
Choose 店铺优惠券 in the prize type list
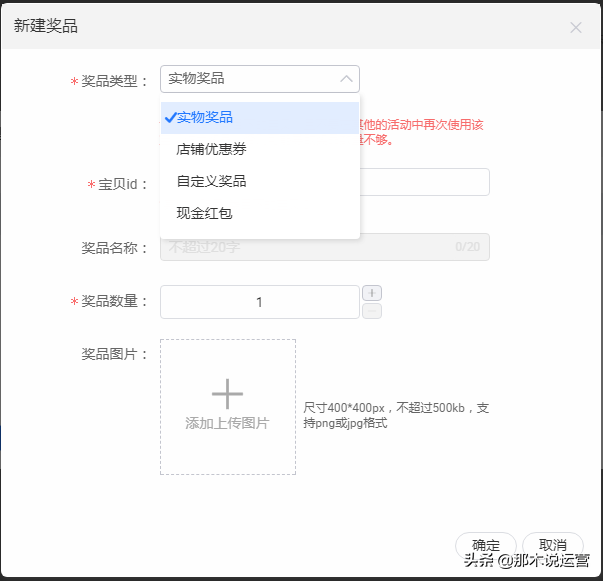pos(260,149)
